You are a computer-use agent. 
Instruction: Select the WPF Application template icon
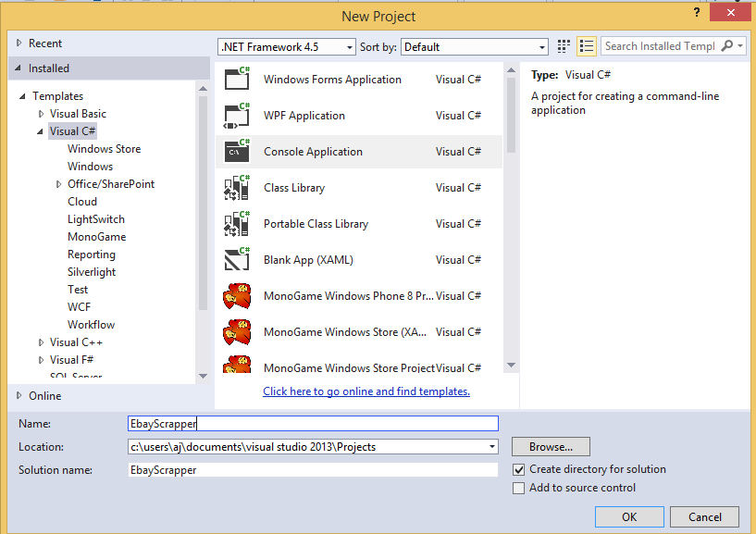237,116
